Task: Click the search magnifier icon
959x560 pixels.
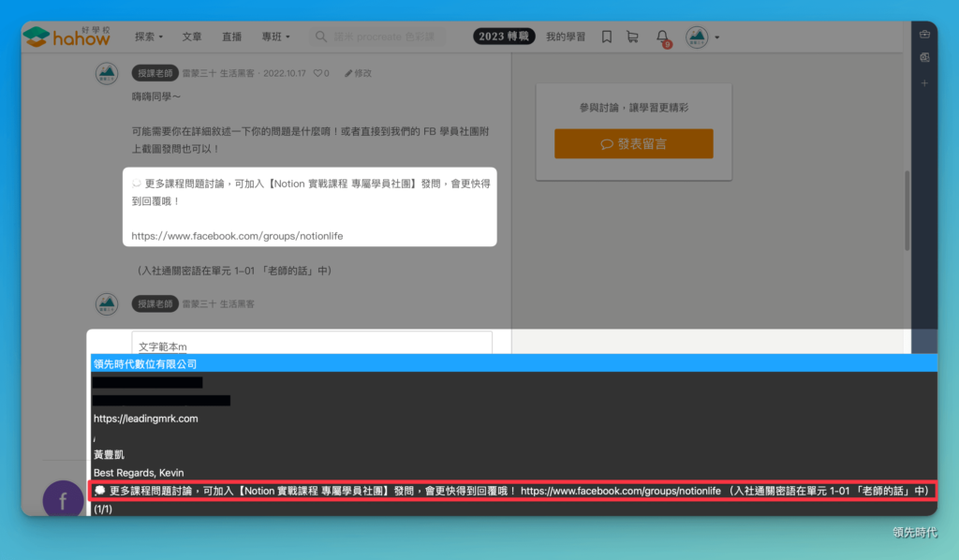Action: click(x=320, y=37)
